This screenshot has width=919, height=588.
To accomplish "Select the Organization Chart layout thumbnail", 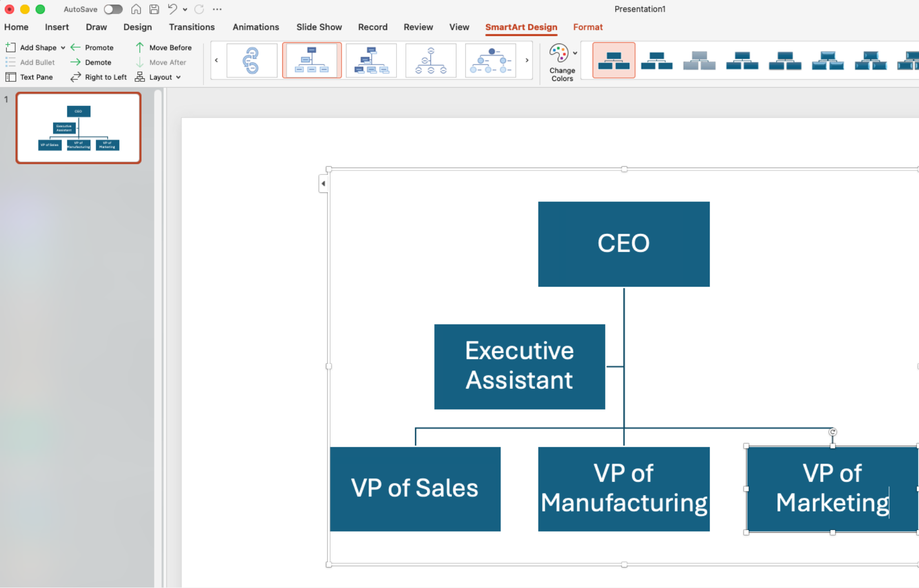I will click(312, 60).
